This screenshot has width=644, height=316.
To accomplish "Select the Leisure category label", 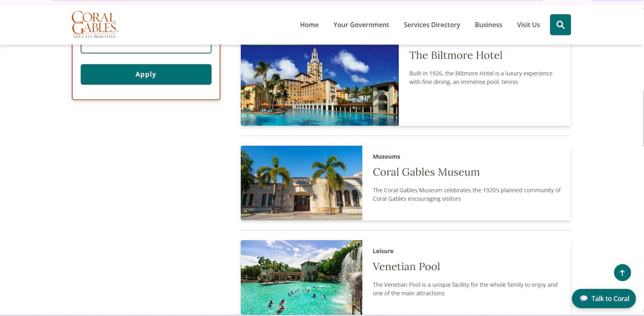I will [383, 251].
